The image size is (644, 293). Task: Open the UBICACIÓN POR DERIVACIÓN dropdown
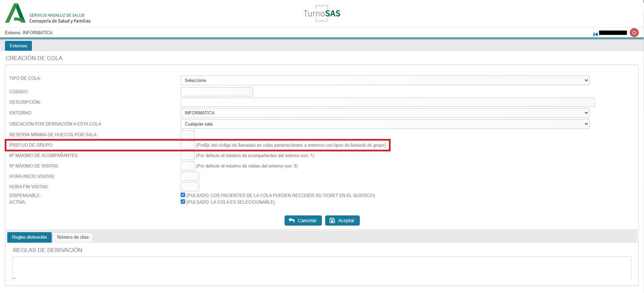385,124
